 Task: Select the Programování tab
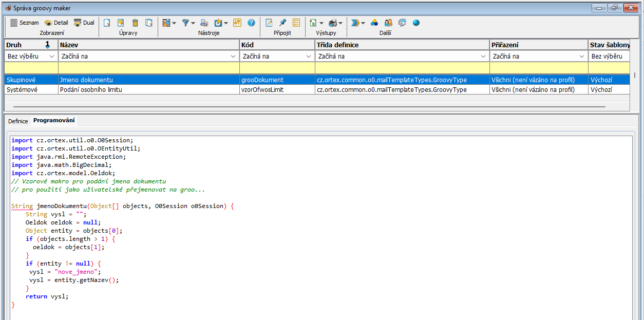(54, 121)
